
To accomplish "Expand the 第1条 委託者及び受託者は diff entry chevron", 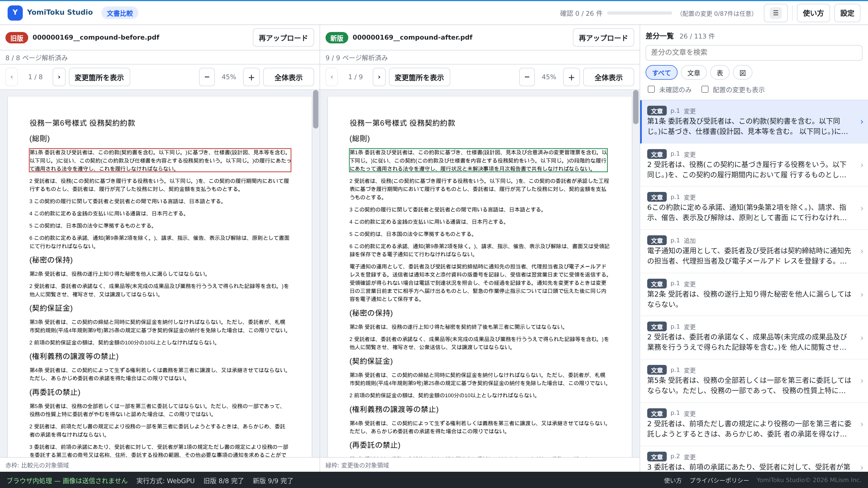I will (861, 122).
